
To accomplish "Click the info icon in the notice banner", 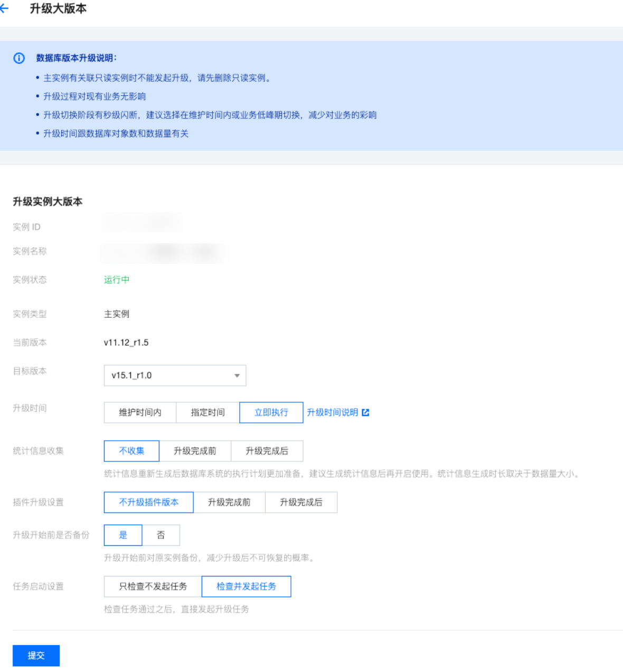I will click(19, 58).
